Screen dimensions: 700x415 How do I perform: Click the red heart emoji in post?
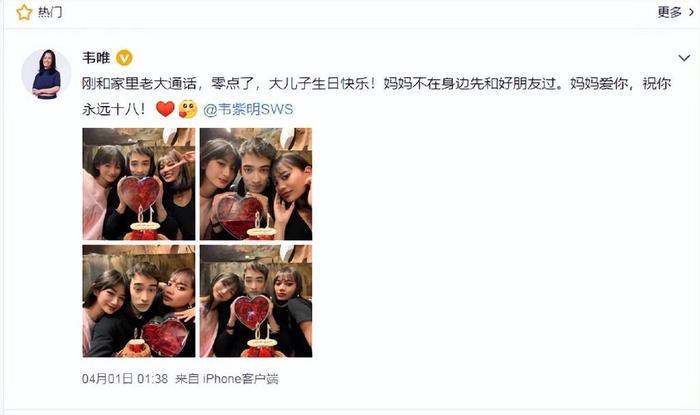coord(165,109)
